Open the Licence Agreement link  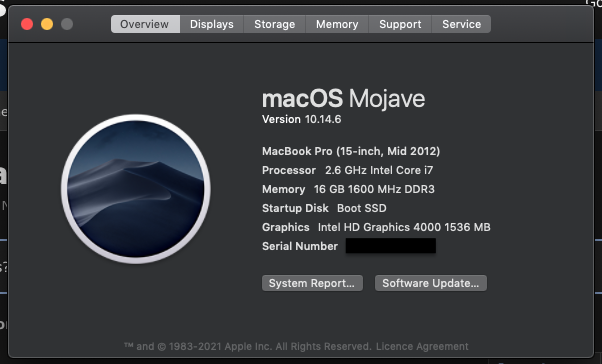422,346
